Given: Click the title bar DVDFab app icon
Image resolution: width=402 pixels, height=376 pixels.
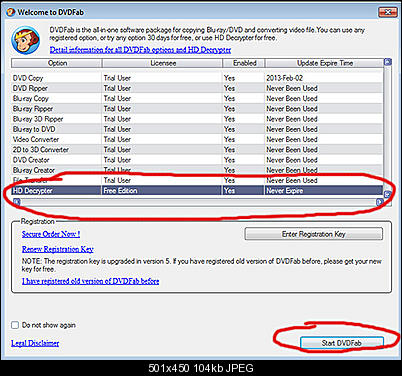Looking at the screenshot, I should (10, 12).
